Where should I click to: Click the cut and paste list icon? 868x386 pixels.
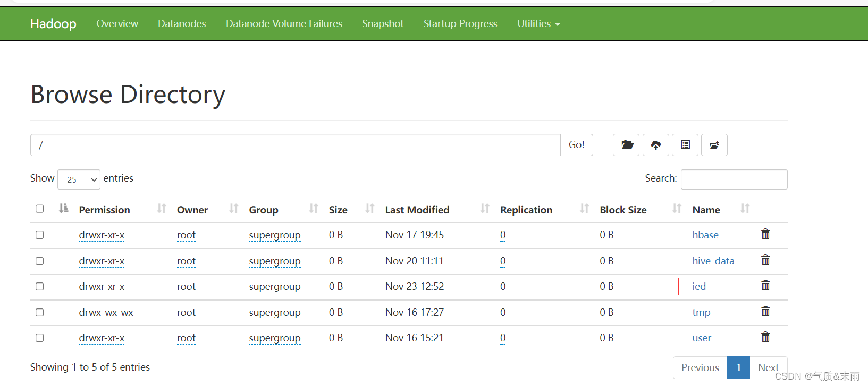tap(685, 145)
